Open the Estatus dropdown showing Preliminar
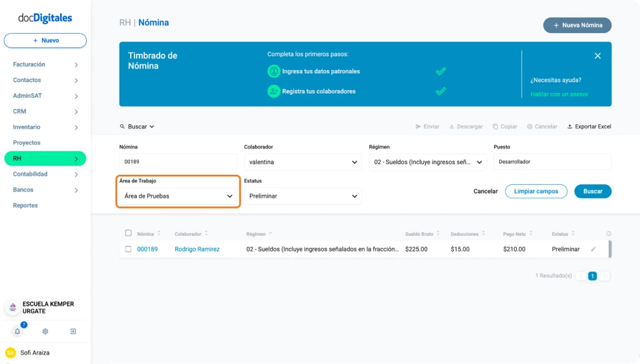Screen dimensions: 640x364 tap(302, 196)
